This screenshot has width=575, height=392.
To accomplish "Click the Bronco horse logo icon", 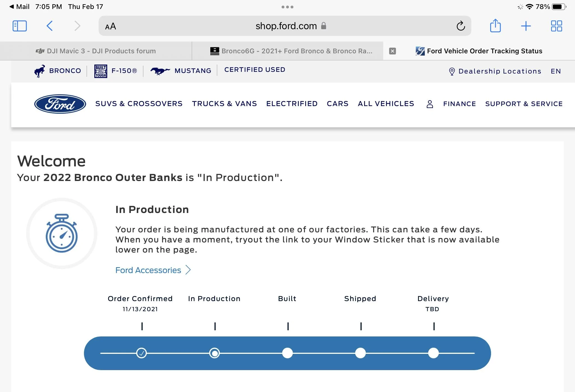I will coord(39,71).
